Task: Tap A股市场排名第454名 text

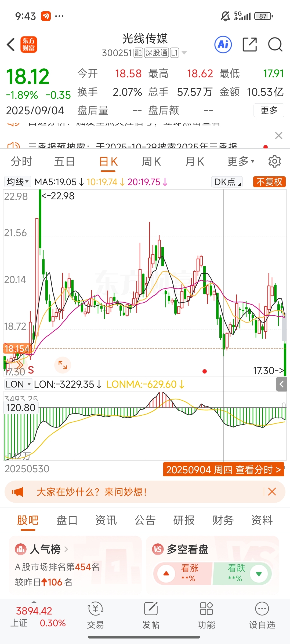Action: [x=57, y=567]
